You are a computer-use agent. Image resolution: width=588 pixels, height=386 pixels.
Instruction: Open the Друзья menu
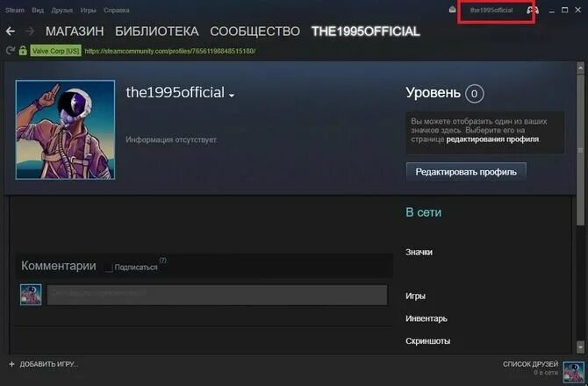[62, 11]
